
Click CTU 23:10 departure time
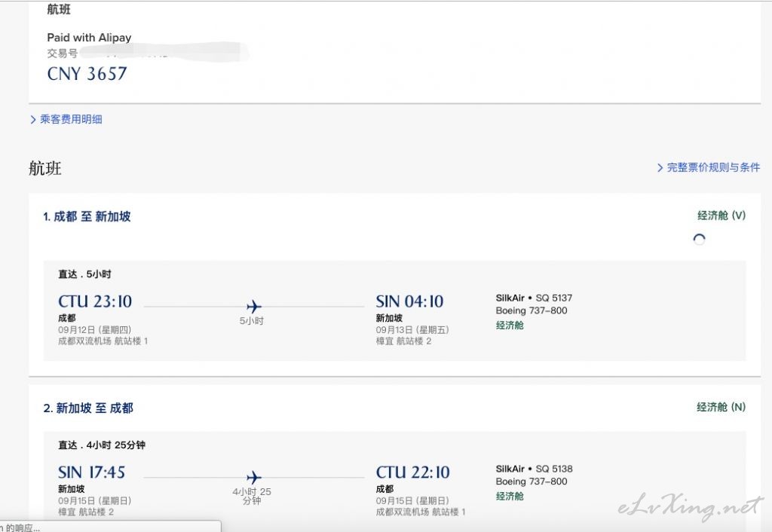coord(95,301)
